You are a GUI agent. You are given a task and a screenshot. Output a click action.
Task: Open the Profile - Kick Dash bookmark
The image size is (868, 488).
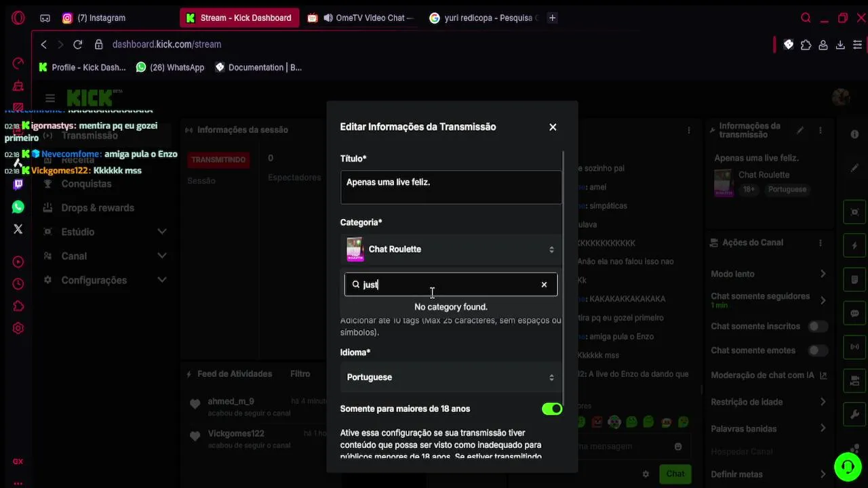83,67
